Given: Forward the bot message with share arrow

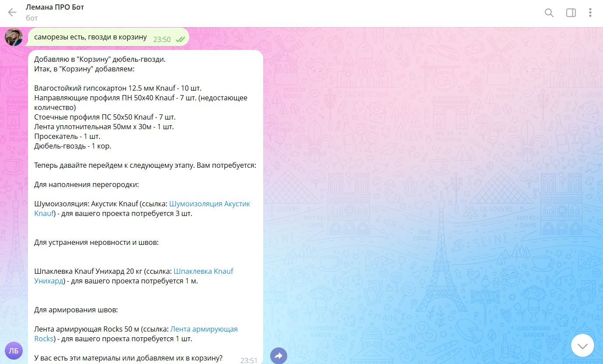Looking at the screenshot, I should click(x=279, y=356).
